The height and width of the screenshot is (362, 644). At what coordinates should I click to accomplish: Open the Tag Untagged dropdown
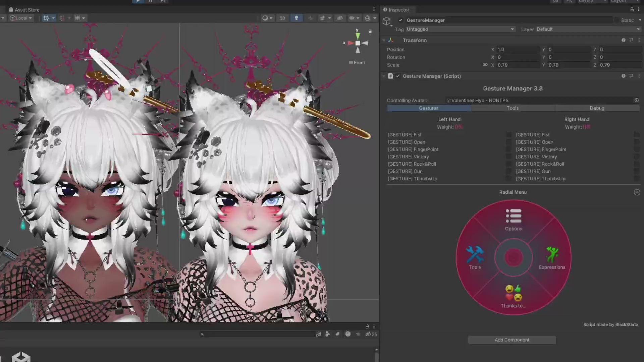click(460, 29)
